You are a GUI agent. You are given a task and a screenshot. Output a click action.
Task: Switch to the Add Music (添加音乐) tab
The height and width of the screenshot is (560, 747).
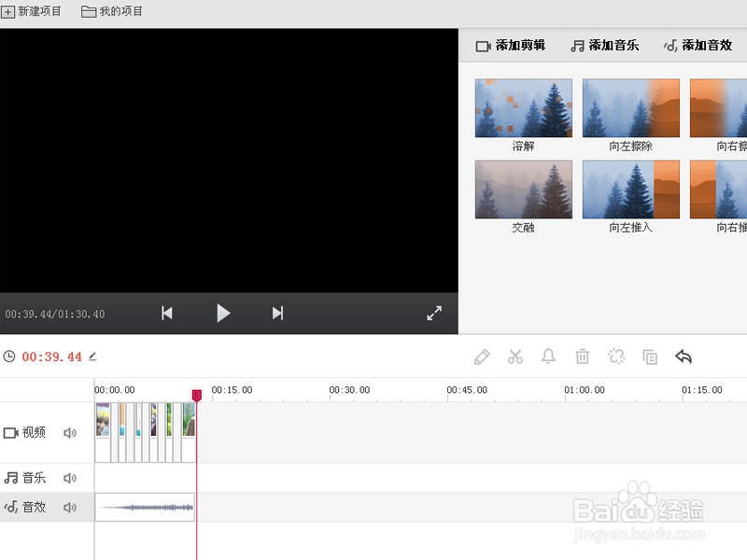pyautogui.click(x=604, y=46)
